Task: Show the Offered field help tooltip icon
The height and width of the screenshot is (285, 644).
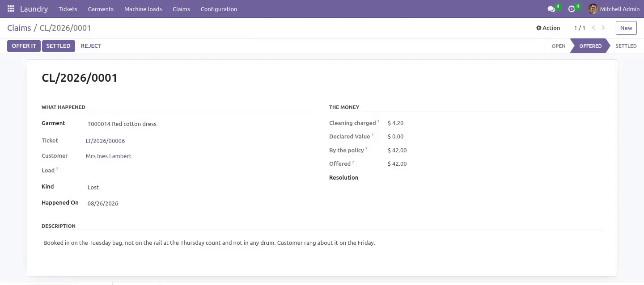Action: (x=353, y=162)
